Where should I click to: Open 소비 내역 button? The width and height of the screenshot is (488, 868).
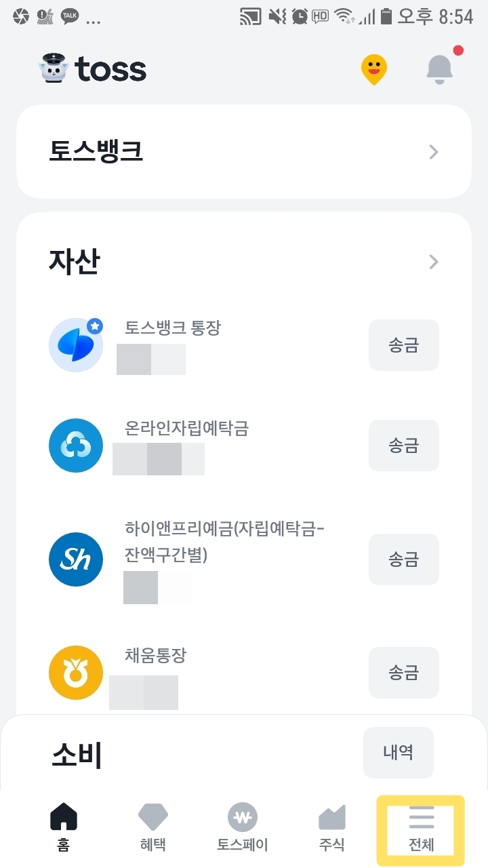398,752
